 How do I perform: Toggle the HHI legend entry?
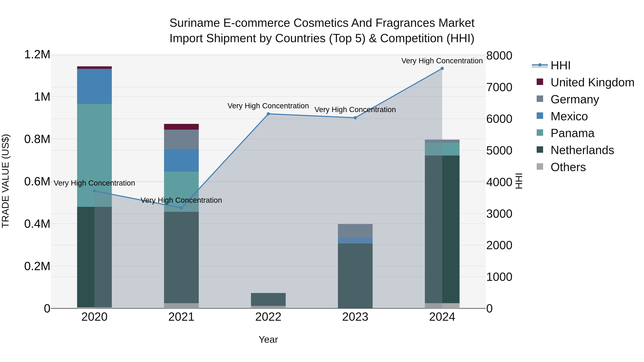tap(551, 65)
